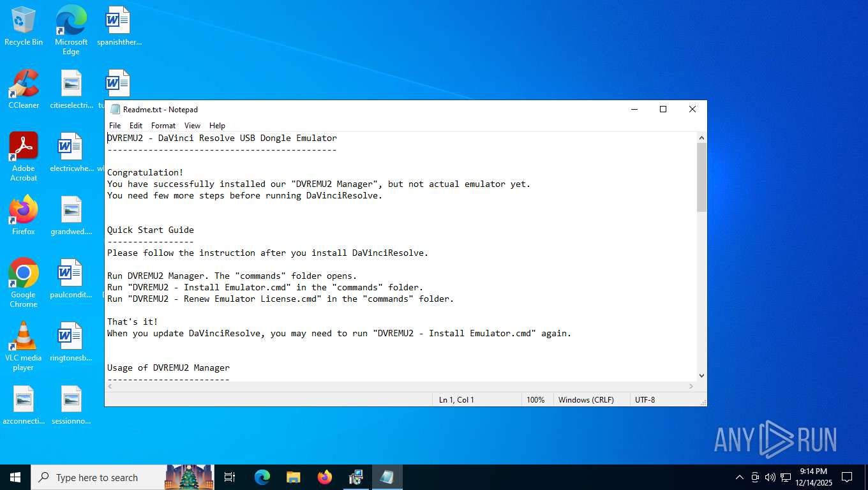Select the sessionno image file icon
Viewport: 868px width, 490px height.
pyautogui.click(x=71, y=405)
